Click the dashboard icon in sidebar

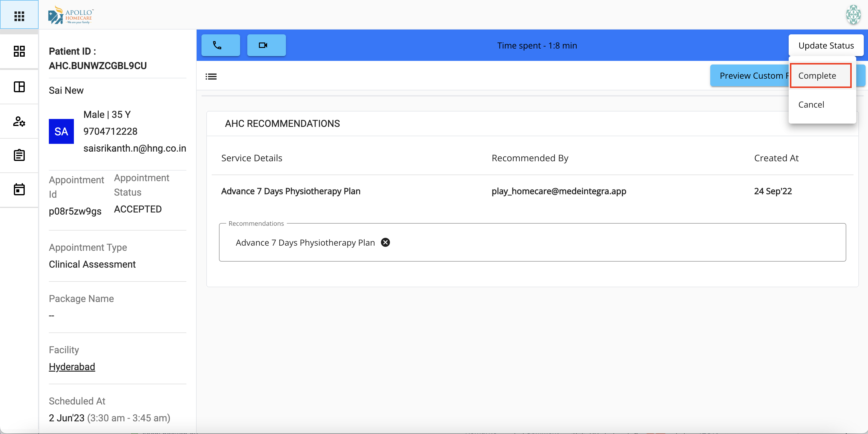tap(19, 51)
